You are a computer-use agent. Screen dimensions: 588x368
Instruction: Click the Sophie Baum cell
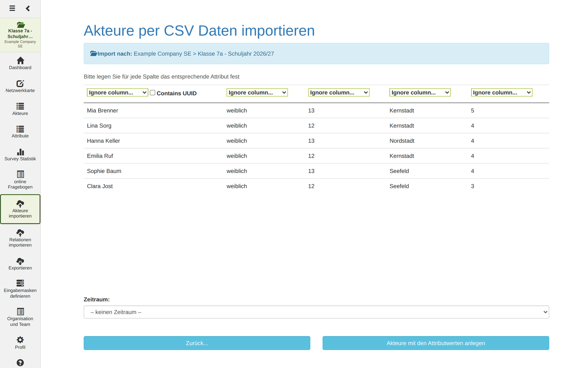point(104,171)
